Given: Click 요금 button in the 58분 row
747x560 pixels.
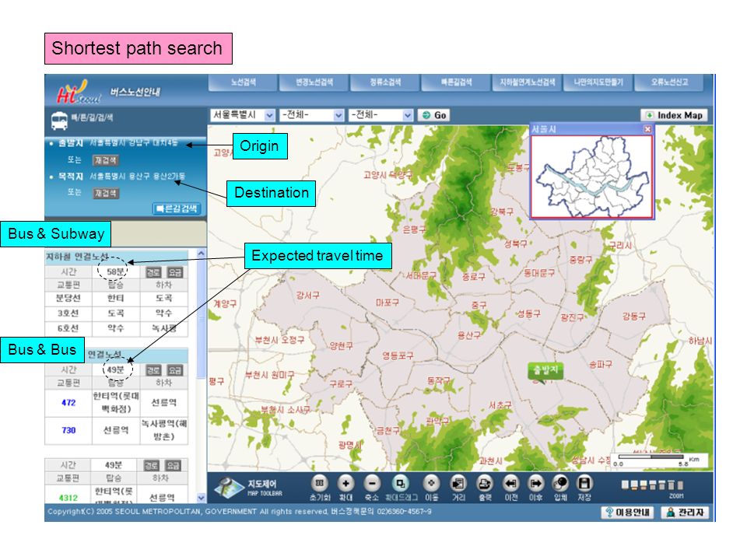Looking at the screenshot, I should pos(175,272).
